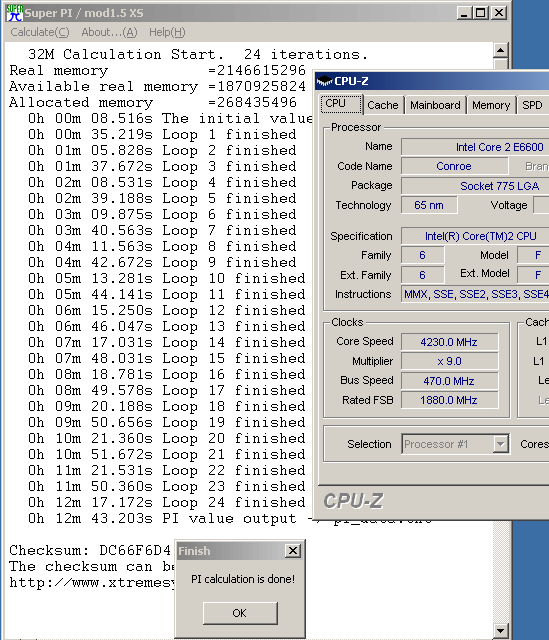Open the About...(A) menu in Super PI
The height and width of the screenshot is (640, 549).
109,32
